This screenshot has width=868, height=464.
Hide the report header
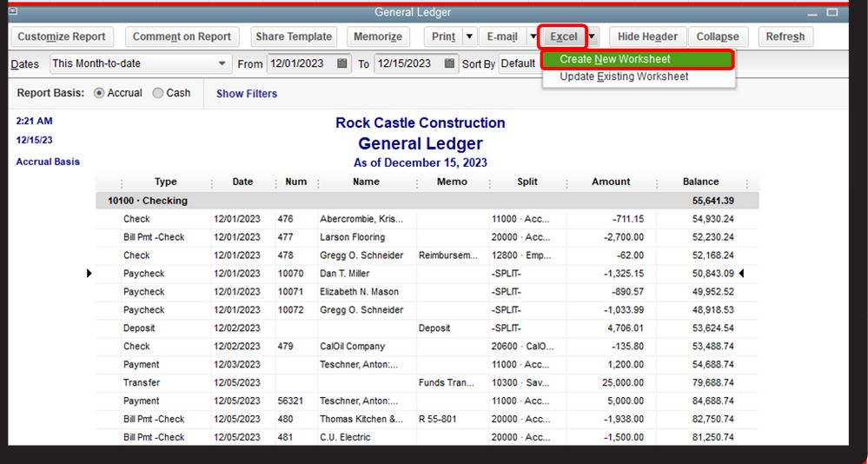point(647,36)
